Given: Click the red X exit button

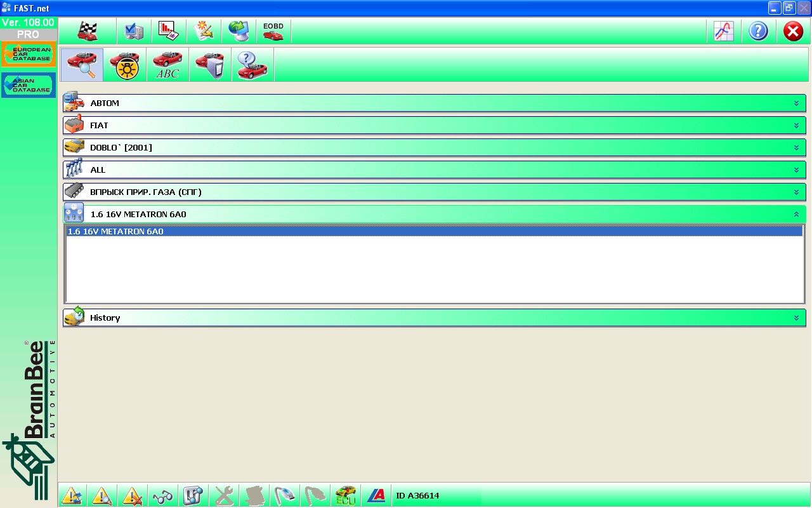Looking at the screenshot, I should pyautogui.click(x=794, y=30).
